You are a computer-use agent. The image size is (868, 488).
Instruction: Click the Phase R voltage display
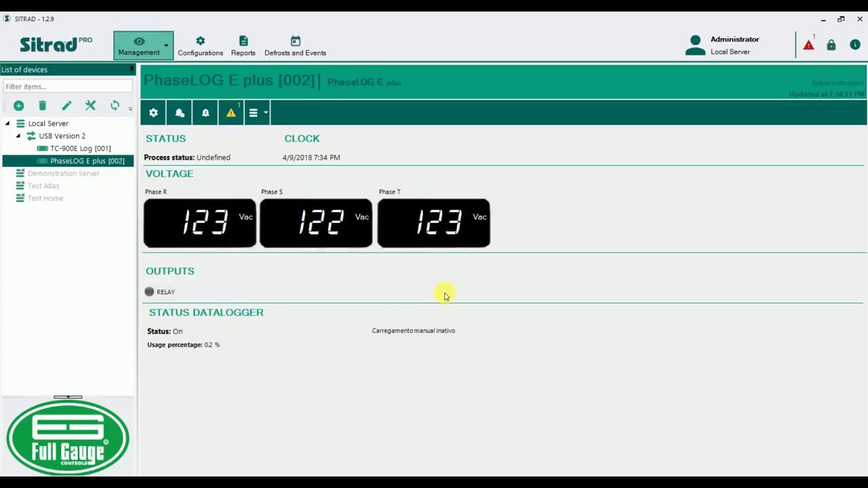click(200, 222)
